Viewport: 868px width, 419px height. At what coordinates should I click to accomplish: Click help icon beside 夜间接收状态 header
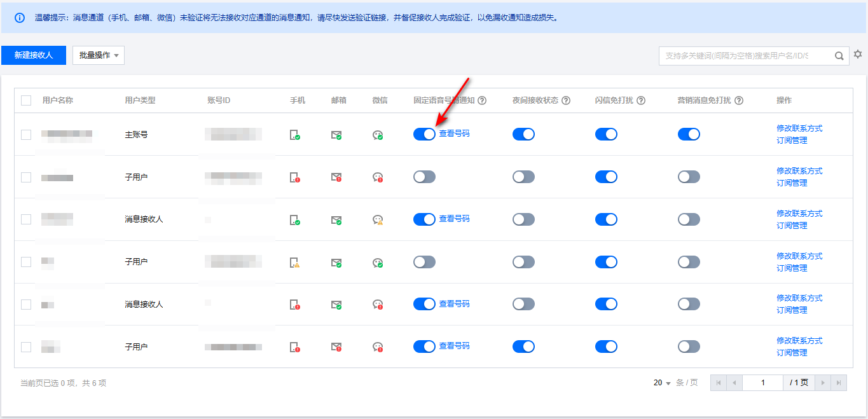[566, 100]
